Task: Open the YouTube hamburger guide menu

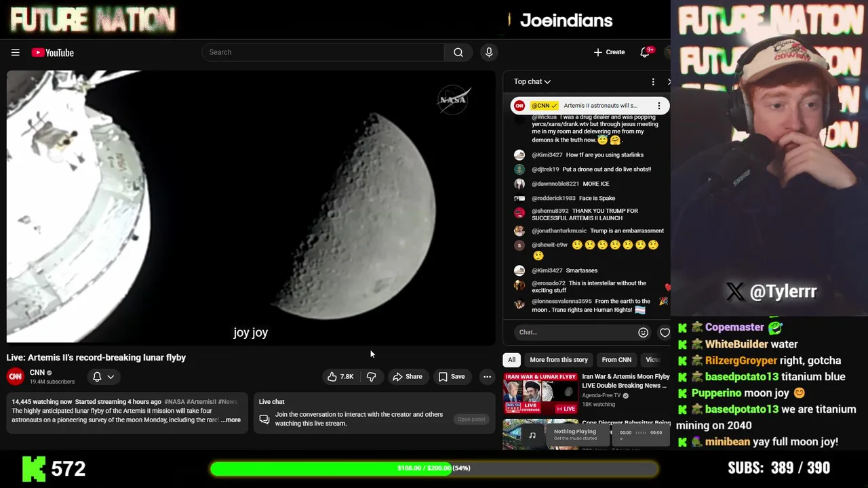Action: [x=15, y=52]
